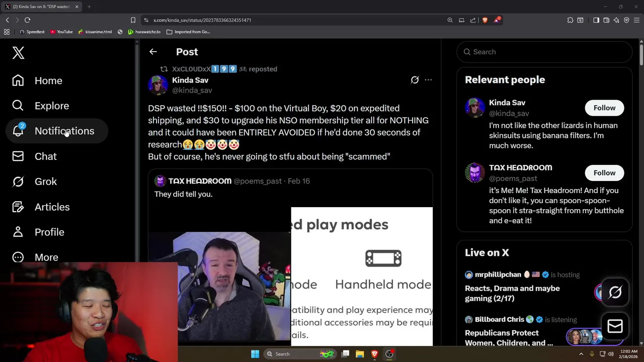Open the @kinda_sav handle on the post

point(192,90)
